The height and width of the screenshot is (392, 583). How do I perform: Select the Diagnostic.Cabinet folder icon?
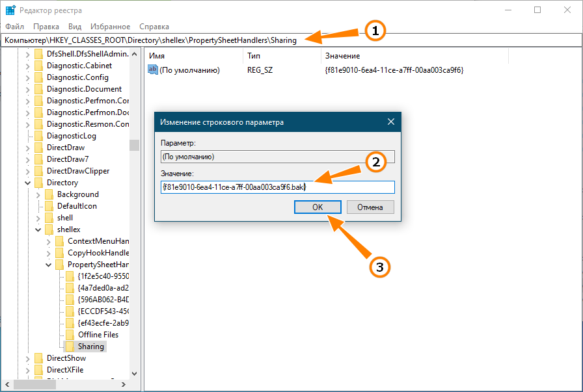click(38, 66)
